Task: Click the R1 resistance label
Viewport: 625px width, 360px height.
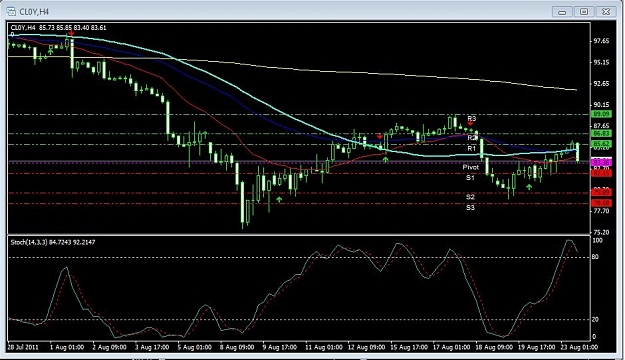Action: point(472,148)
